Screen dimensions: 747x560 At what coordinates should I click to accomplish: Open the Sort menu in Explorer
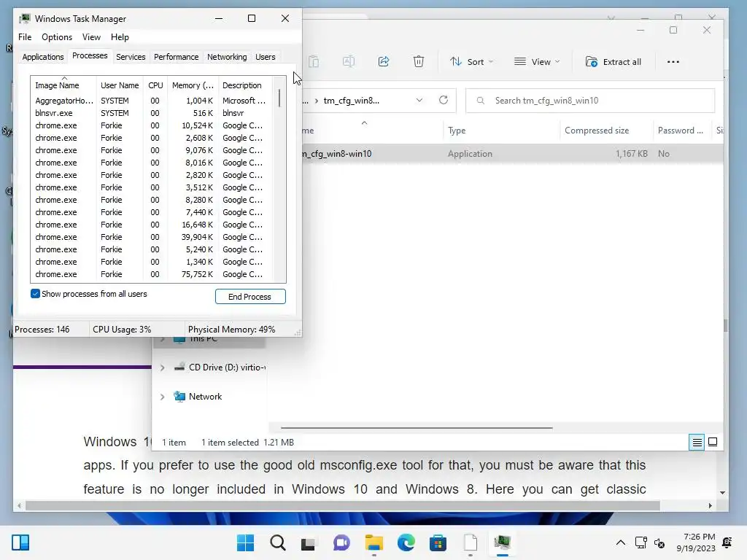(471, 62)
